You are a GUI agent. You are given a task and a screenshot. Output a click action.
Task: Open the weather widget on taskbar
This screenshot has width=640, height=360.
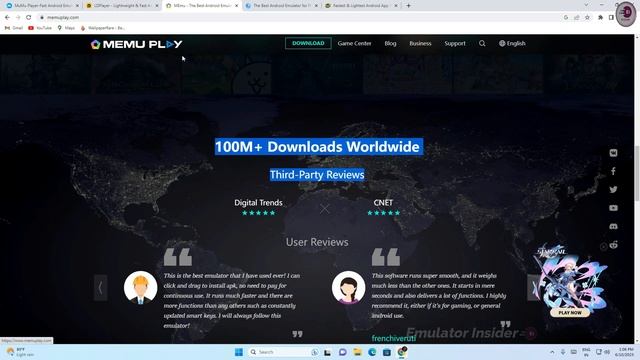click(20, 352)
